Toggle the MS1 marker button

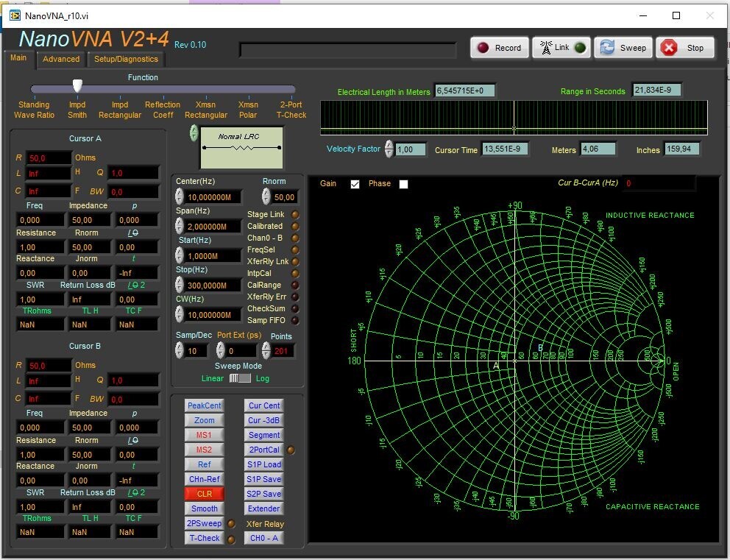(x=205, y=435)
